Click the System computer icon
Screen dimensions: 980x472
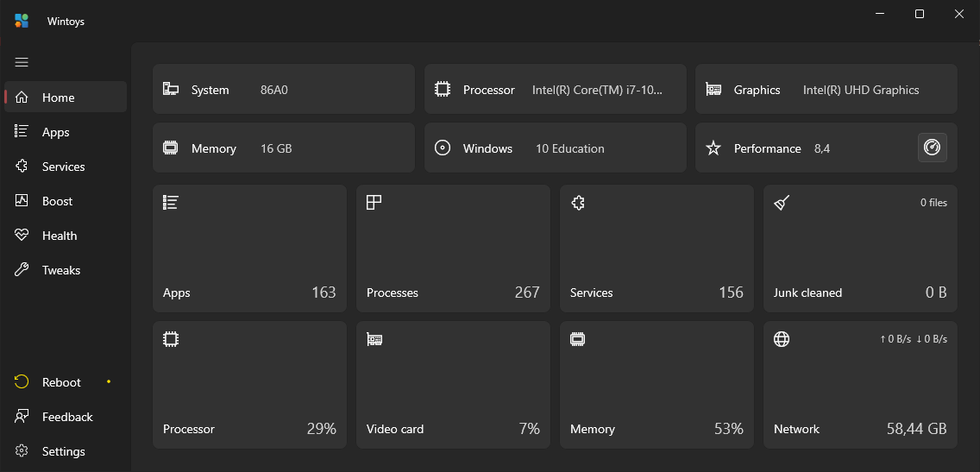pyautogui.click(x=171, y=89)
